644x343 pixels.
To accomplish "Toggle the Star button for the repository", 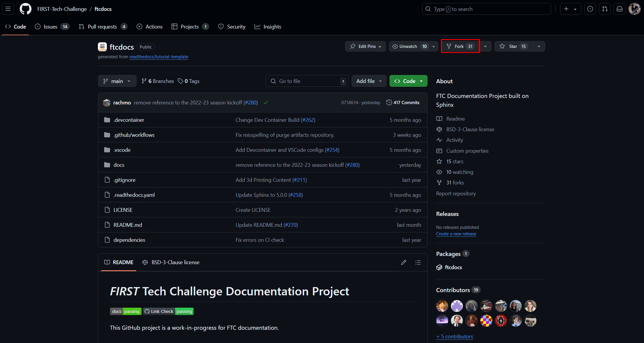I will click(514, 46).
